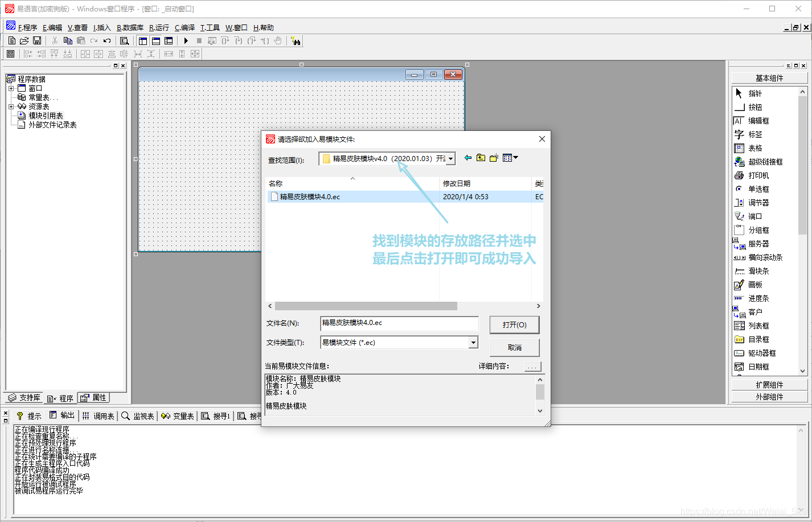The height and width of the screenshot is (522, 812).
Task: Select 模块引用表 in project tree
Action: tap(46, 116)
